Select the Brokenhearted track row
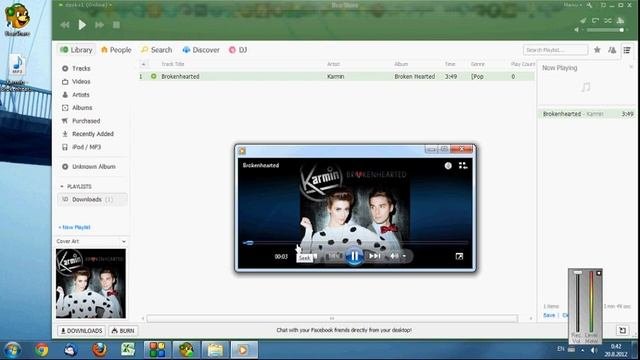Screen dimensions: 640x360 [x=336, y=76]
